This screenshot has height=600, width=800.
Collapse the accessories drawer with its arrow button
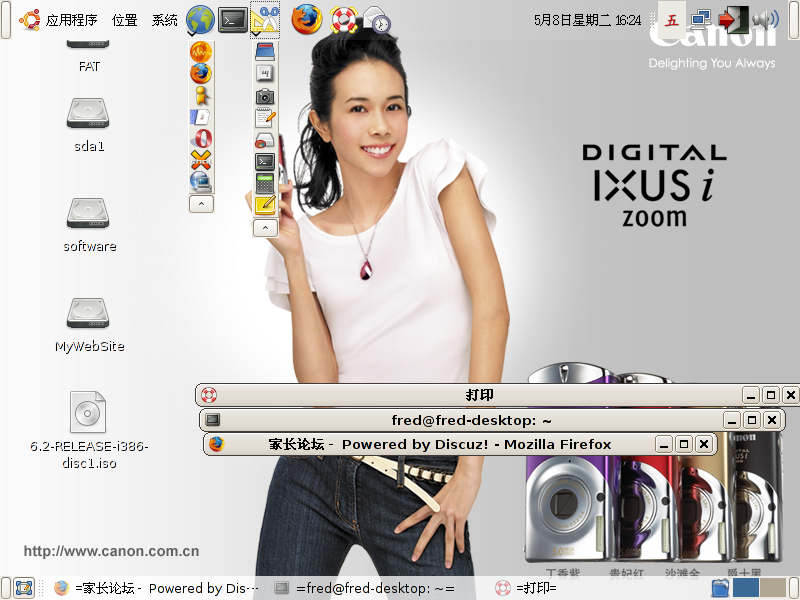(265, 228)
